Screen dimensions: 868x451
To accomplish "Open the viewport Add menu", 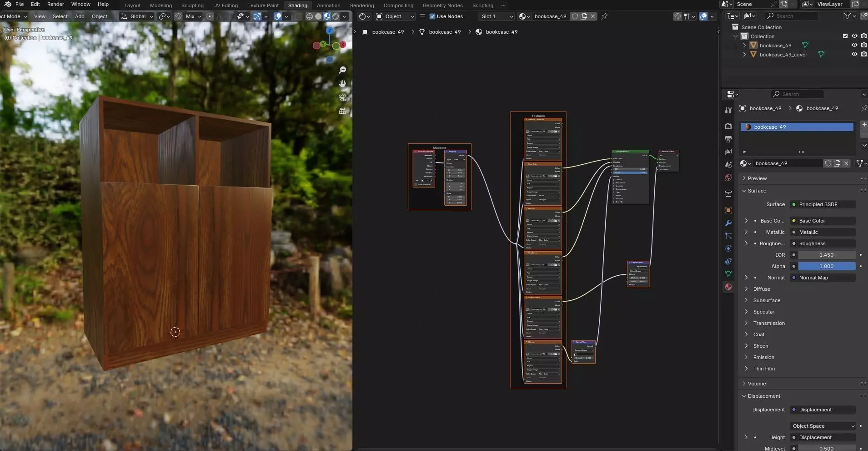I will [80, 16].
